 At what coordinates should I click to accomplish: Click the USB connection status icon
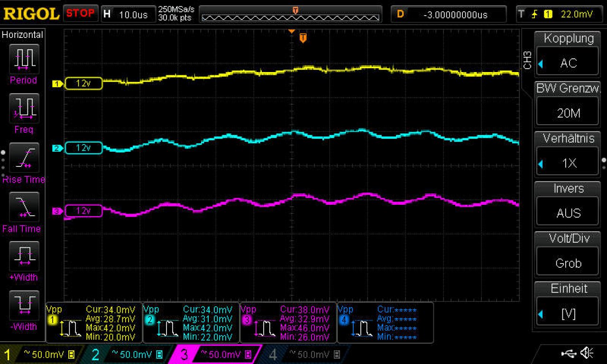click(x=568, y=353)
